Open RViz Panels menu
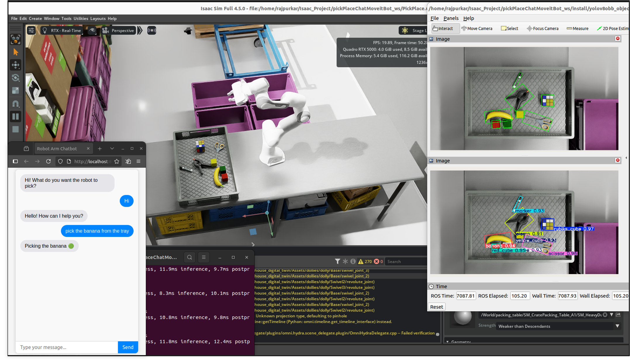 pyautogui.click(x=451, y=18)
